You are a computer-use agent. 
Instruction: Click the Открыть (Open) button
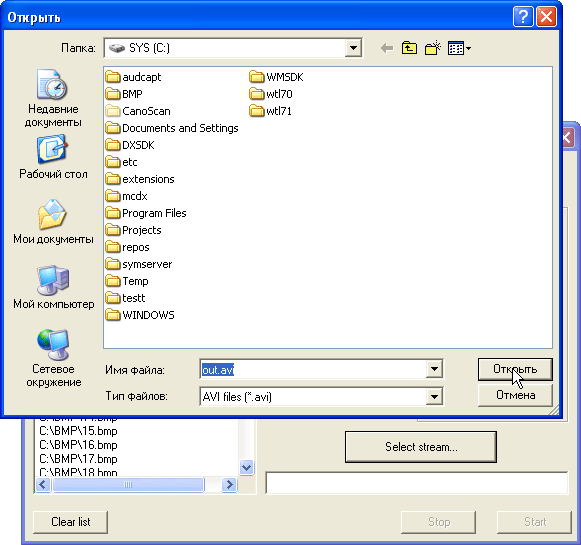coord(515,369)
